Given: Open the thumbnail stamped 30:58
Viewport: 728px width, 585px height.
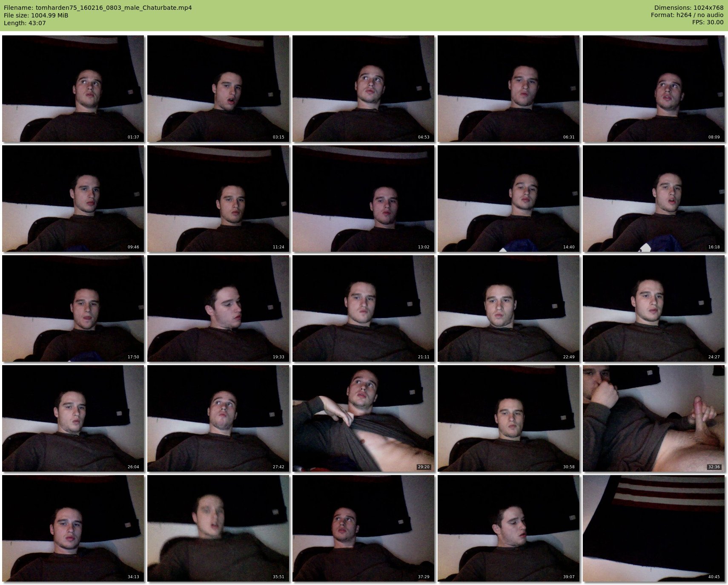Looking at the screenshot, I should 509,418.
